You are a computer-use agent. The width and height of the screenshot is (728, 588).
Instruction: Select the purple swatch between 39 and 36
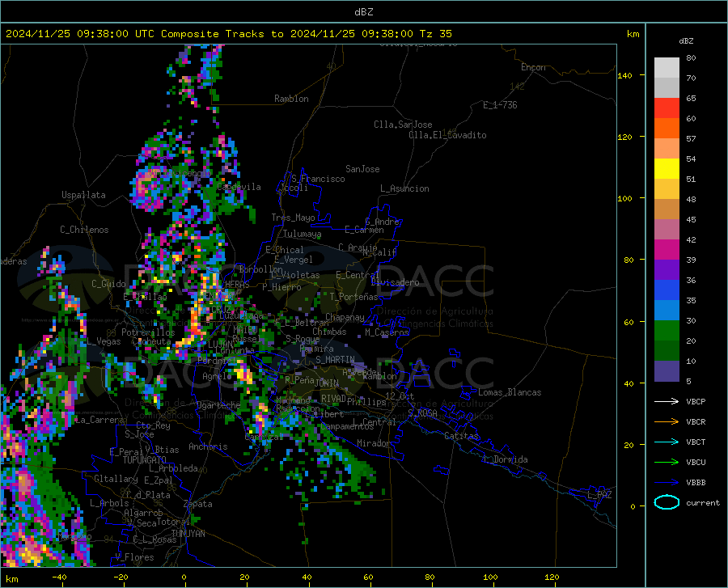pos(667,269)
